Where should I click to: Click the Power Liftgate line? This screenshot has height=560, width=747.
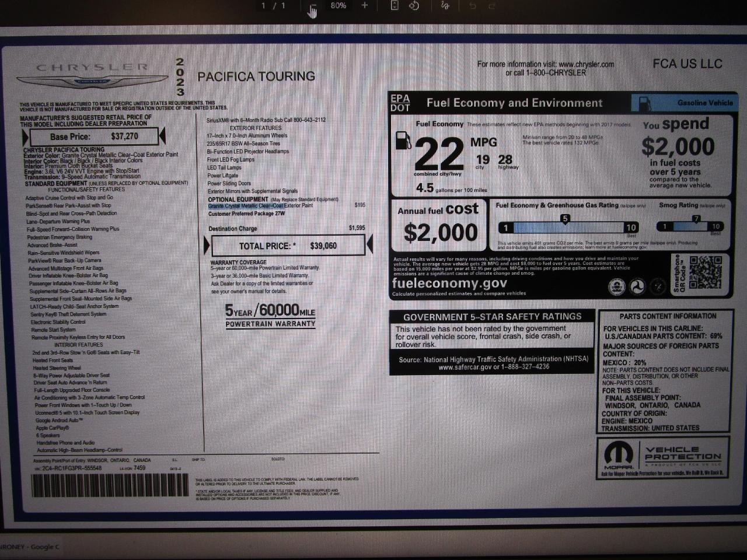(223, 176)
